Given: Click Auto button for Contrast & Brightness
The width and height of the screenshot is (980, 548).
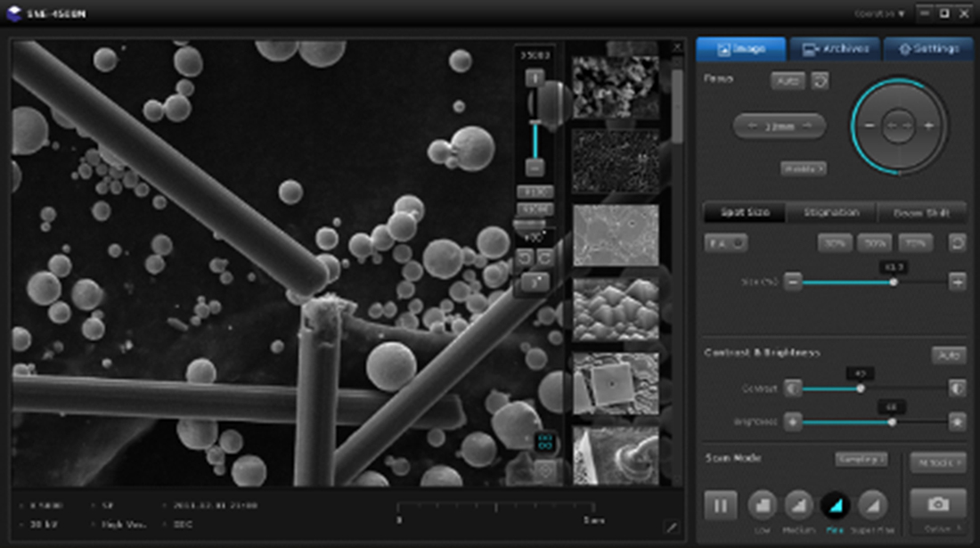Looking at the screenshot, I should 948,355.
